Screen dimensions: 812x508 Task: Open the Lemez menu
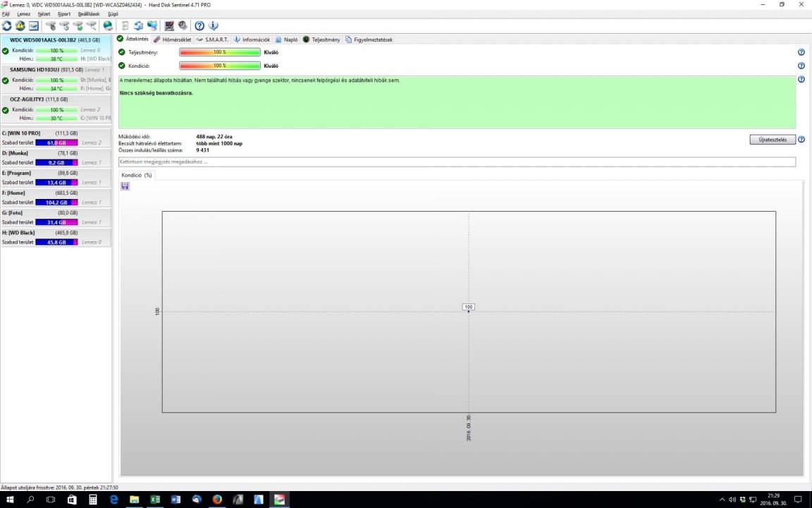[x=24, y=14]
